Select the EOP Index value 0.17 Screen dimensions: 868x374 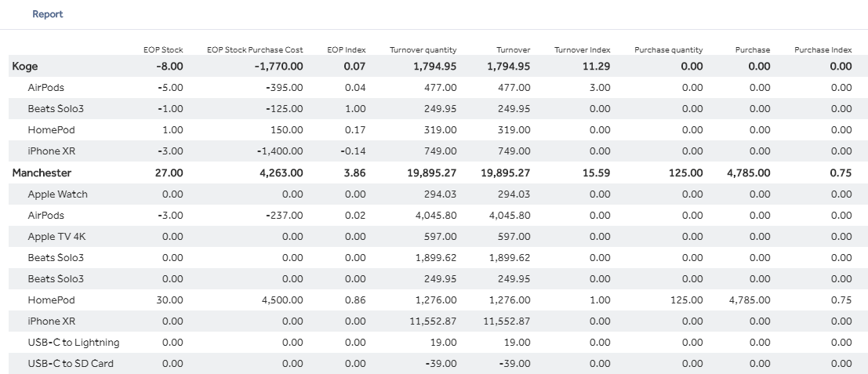[x=355, y=130]
